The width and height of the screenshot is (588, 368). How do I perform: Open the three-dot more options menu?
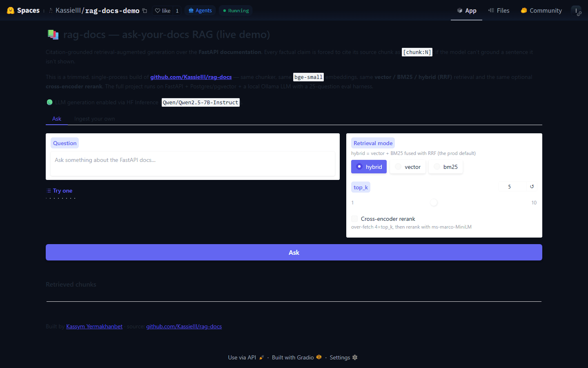pos(576,11)
